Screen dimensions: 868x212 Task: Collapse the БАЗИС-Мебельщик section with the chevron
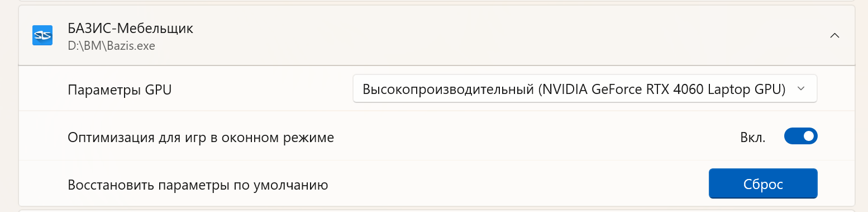(834, 35)
